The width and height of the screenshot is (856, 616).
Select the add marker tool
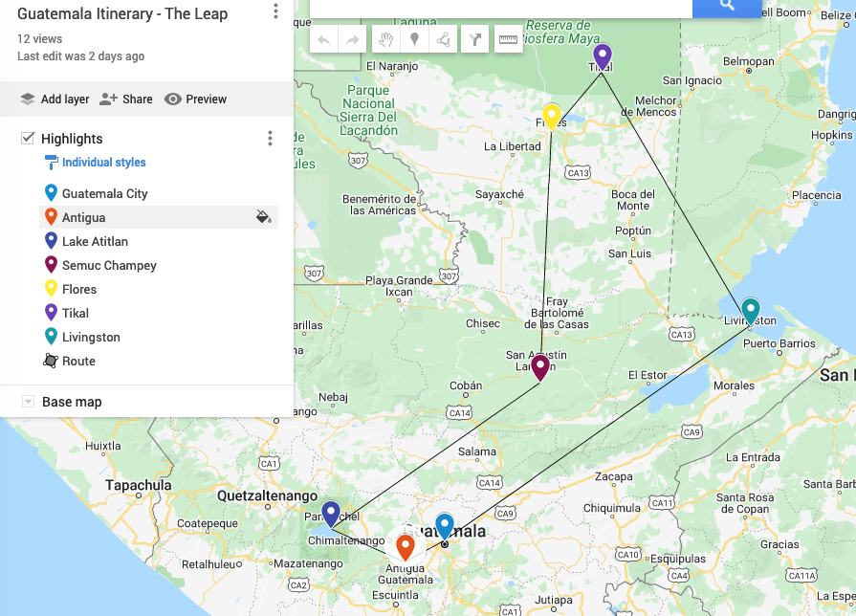tap(414, 39)
